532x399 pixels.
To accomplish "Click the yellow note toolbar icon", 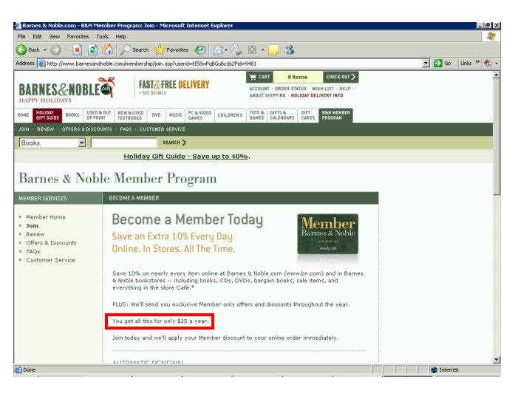I will point(273,50).
